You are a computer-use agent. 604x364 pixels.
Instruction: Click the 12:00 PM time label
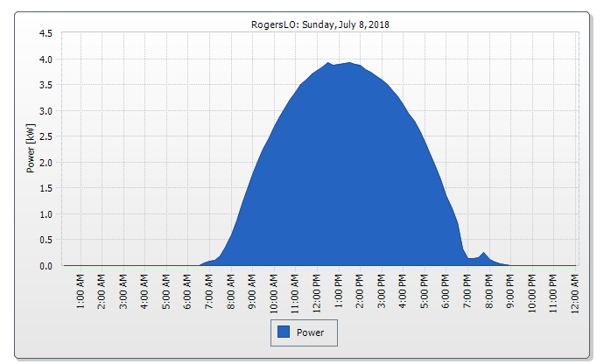[317, 293]
